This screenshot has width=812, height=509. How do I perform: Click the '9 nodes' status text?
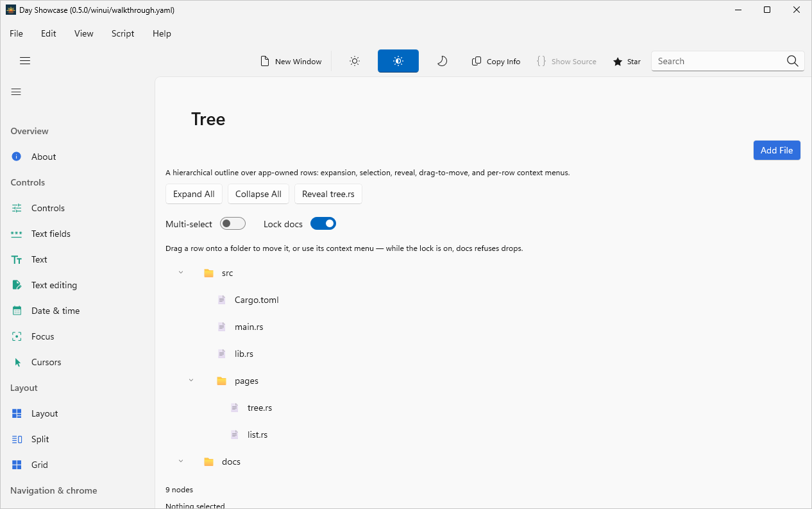tap(179, 490)
